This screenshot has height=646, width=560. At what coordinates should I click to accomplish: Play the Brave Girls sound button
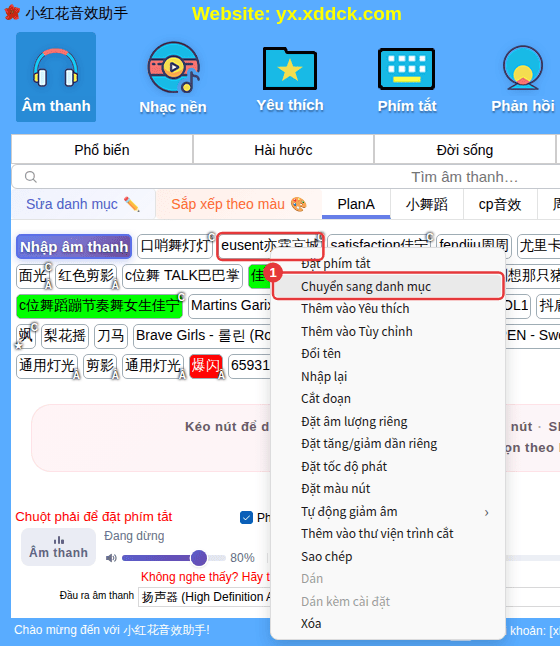203,336
